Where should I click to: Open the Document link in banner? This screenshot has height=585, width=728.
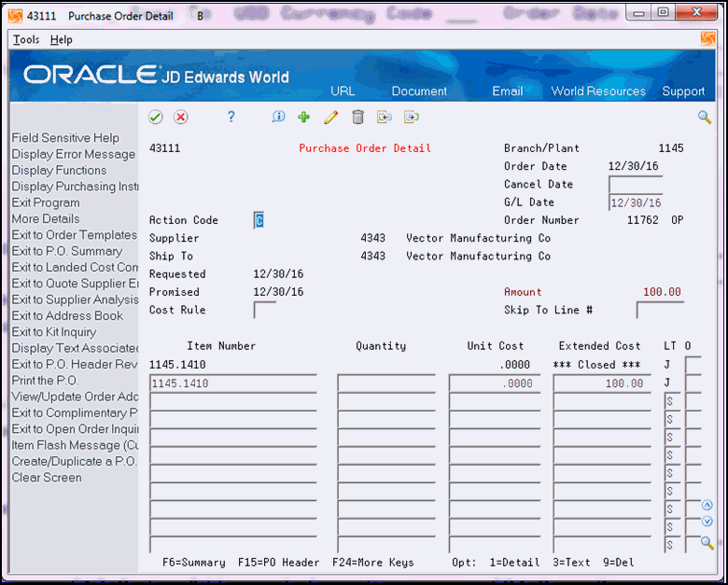tap(419, 91)
